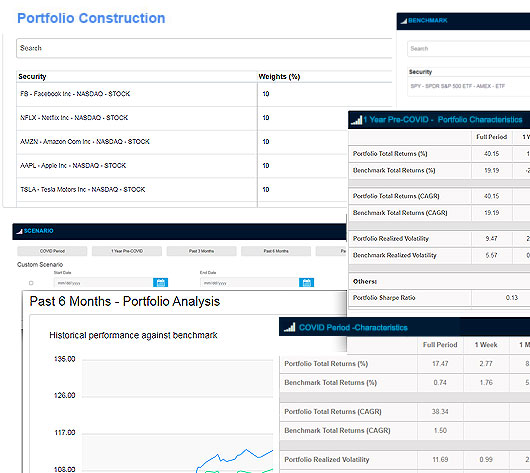Viewport: 530px width, 473px height.
Task: Click the Weights (%) column header
Action: [279, 77]
